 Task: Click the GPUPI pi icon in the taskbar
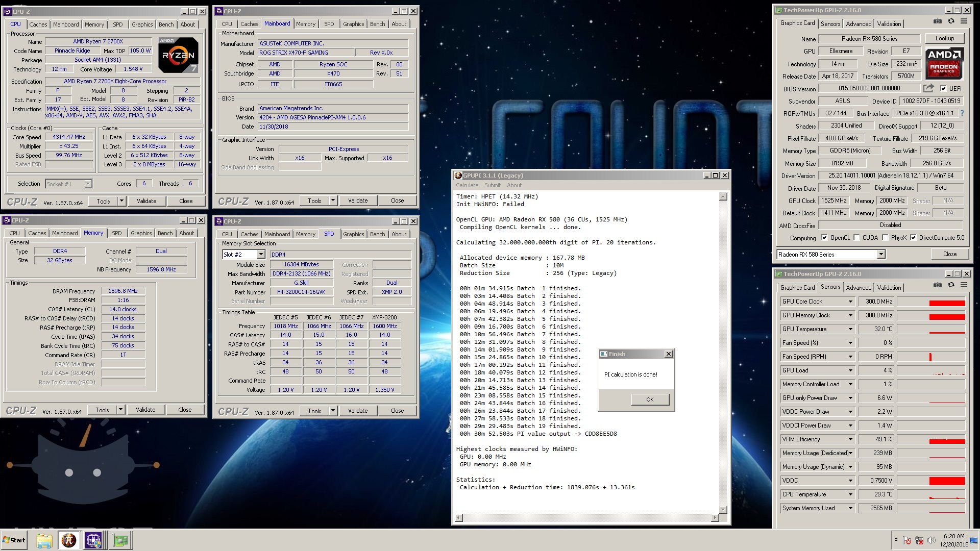[x=69, y=540]
